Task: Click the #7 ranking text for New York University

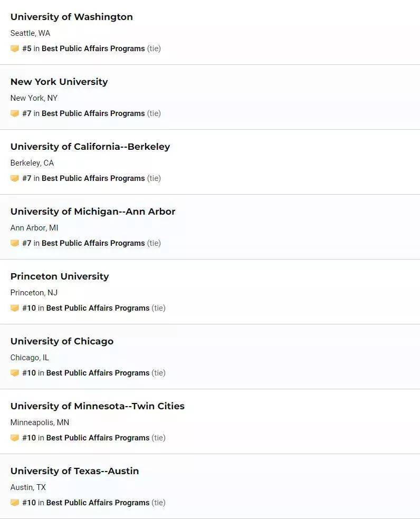Action: pyautogui.click(x=27, y=113)
